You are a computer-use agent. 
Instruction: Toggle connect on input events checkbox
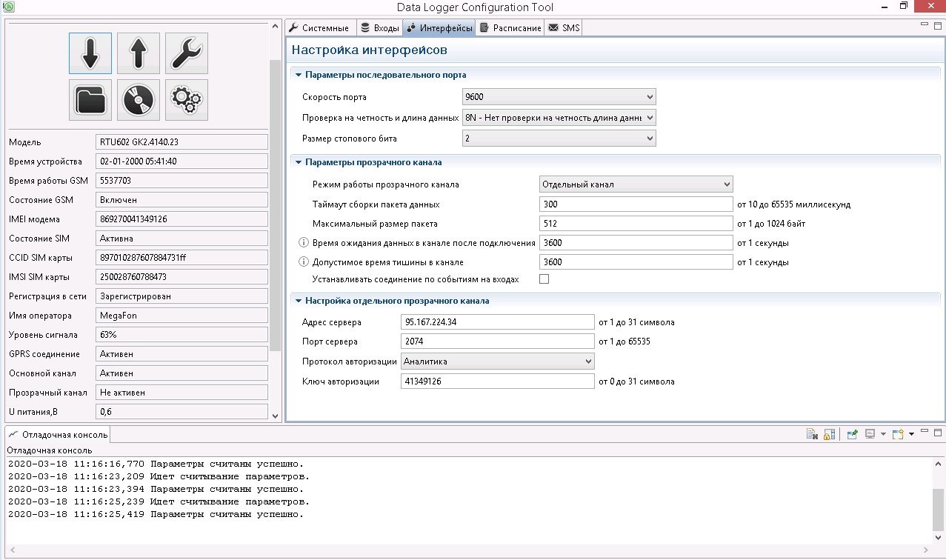(x=544, y=279)
